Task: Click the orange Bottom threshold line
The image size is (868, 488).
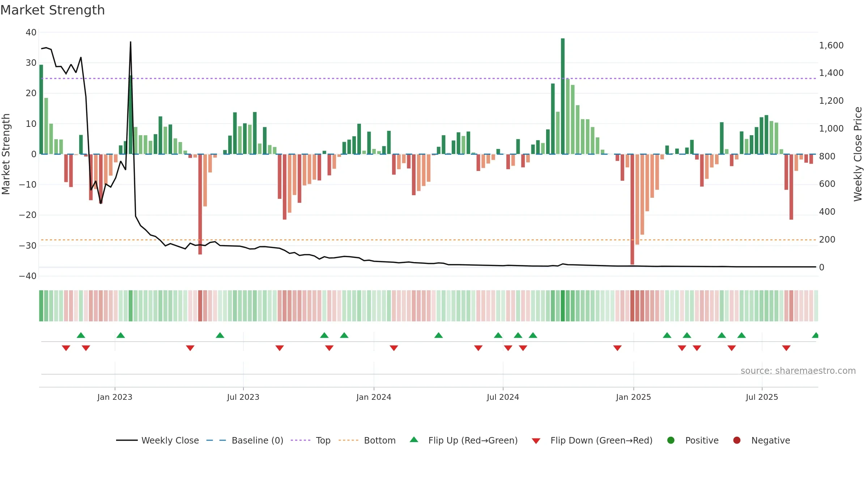Action: click(429, 240)
